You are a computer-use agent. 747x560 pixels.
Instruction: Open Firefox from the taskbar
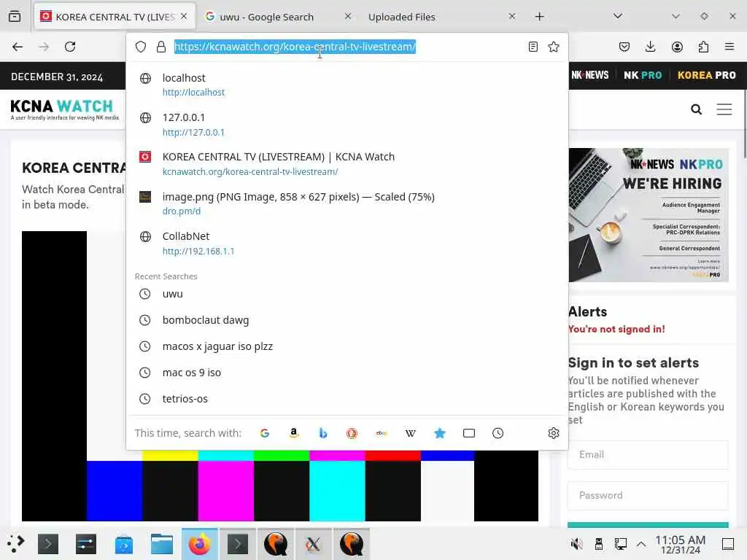[200, 544]
